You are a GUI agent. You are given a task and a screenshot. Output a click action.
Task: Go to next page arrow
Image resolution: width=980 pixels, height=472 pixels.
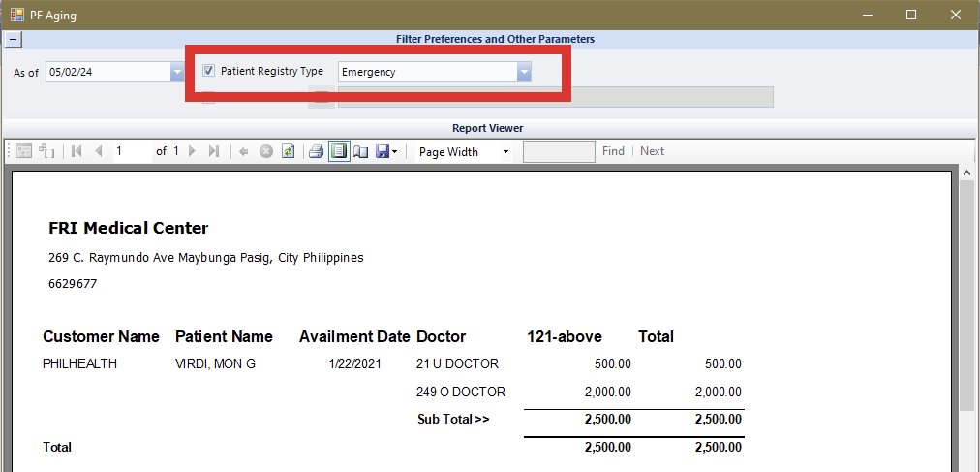pos(192,151)
